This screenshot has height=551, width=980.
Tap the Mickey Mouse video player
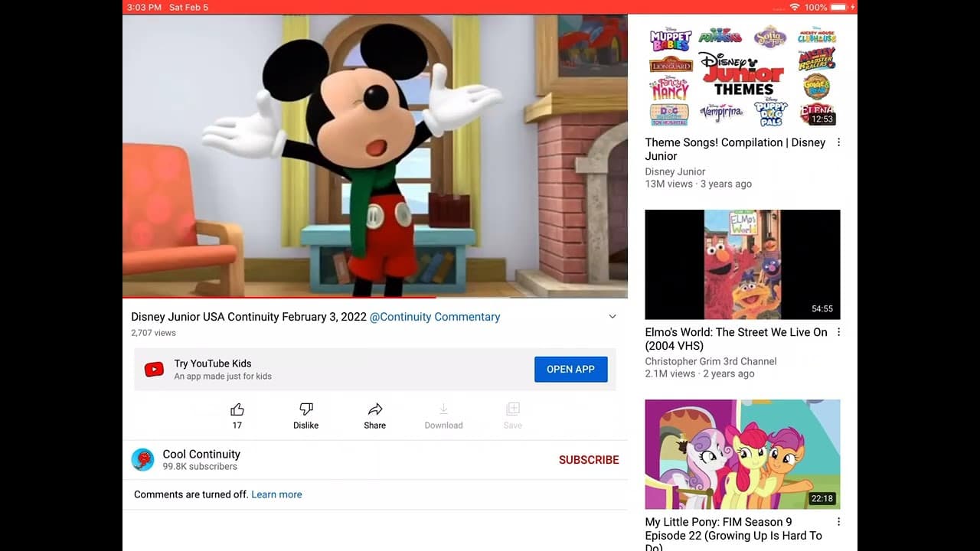(x=375, y=156)
